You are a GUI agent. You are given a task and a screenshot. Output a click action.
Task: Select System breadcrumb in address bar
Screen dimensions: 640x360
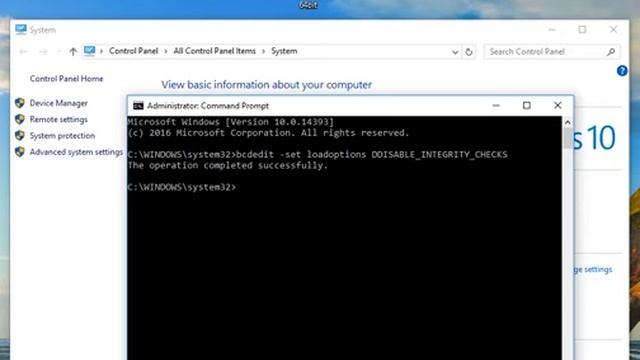(x=284, y=51)
